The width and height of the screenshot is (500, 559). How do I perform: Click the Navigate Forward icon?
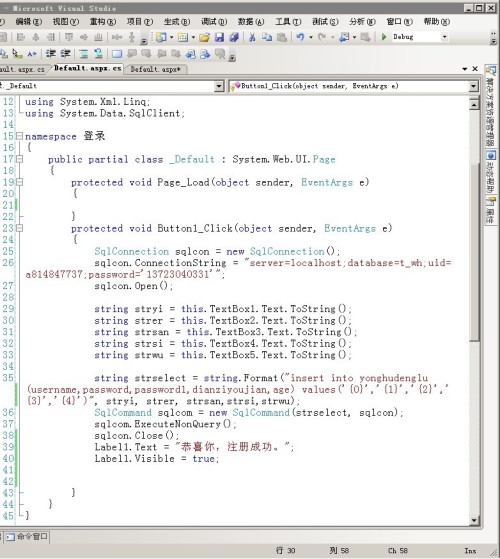pyautogui.click(x=365, y=37)
